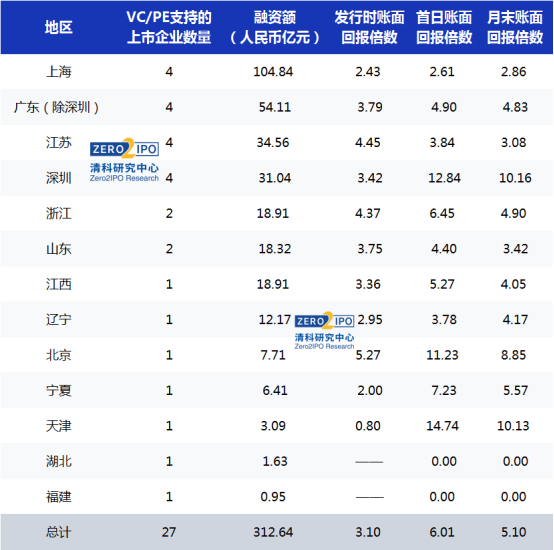Click 广东 issuance return 3.79
This screenshot has height=550, width=554.
370,107
